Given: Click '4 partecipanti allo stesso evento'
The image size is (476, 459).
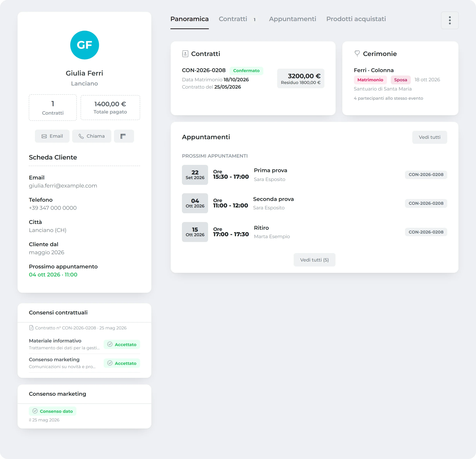Looking at the screenshot, I should (388, 98).
